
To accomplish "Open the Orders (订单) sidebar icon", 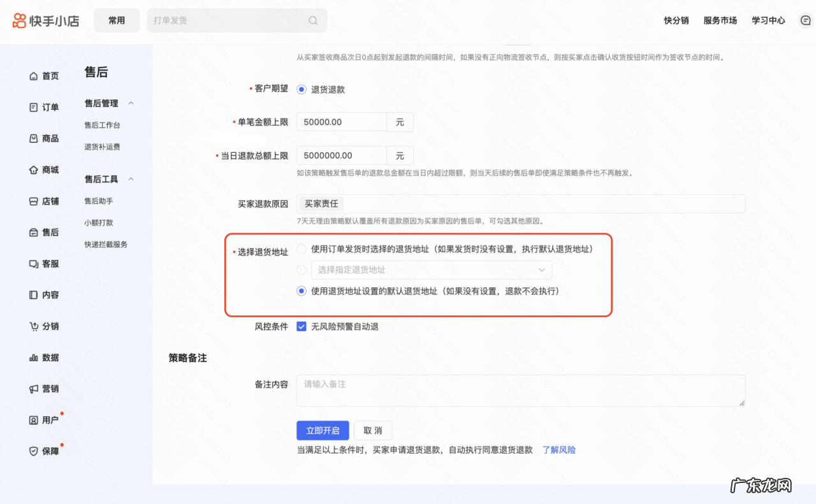I will coord(34,108).
